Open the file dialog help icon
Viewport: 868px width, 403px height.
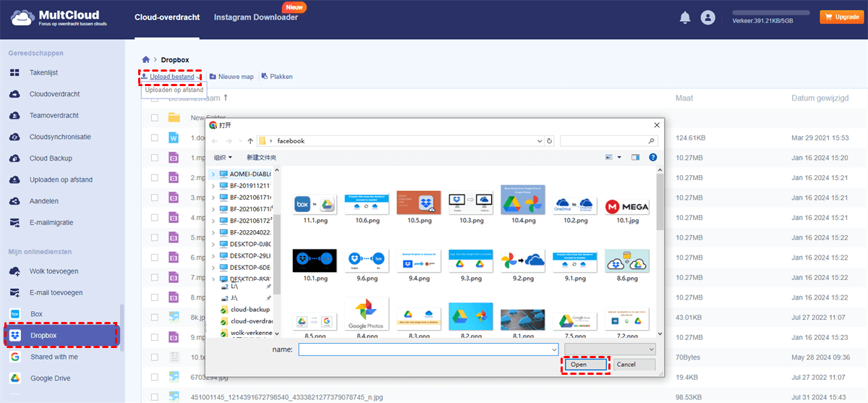[x=652, y=157]
